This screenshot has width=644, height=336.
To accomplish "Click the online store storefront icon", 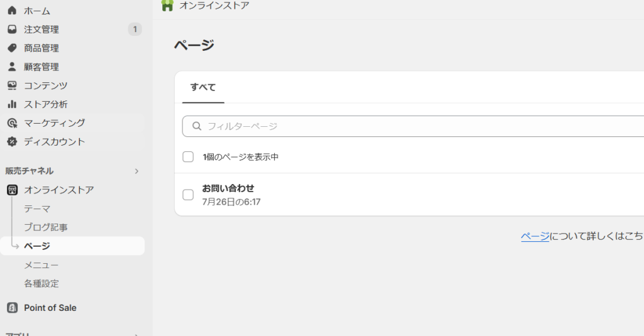I will point(12,190).
